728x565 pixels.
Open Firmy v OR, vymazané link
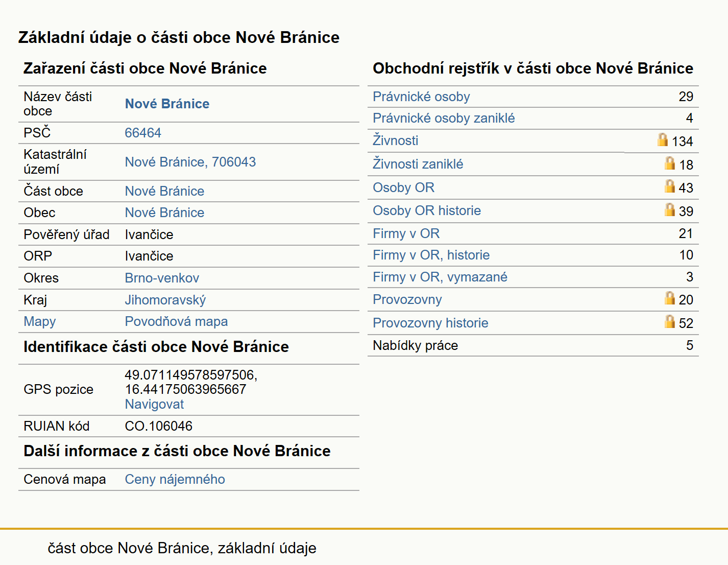tap(440, 277)
